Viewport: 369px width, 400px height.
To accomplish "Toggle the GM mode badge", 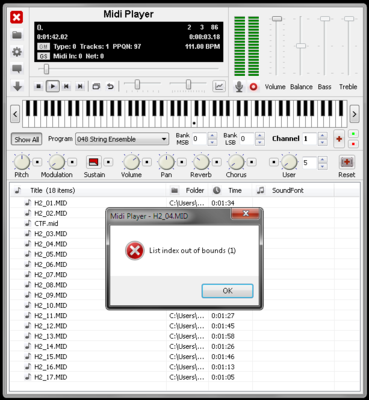I will pos(43,47).
